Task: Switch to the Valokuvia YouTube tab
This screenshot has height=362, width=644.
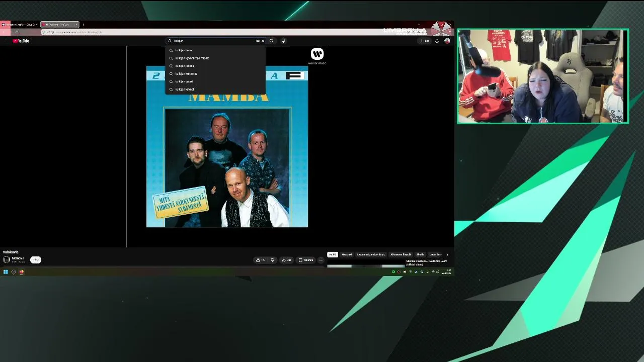Action: point(60,24)
